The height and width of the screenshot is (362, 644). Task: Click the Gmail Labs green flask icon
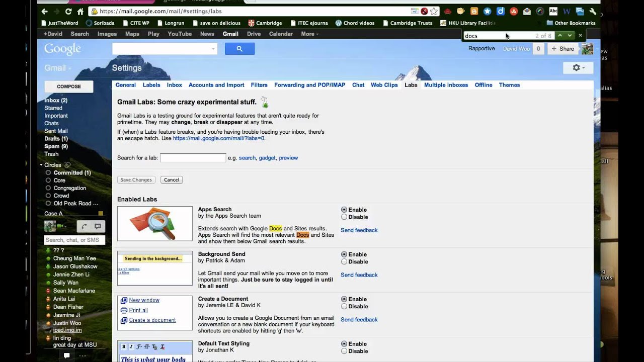pos(264,102)
